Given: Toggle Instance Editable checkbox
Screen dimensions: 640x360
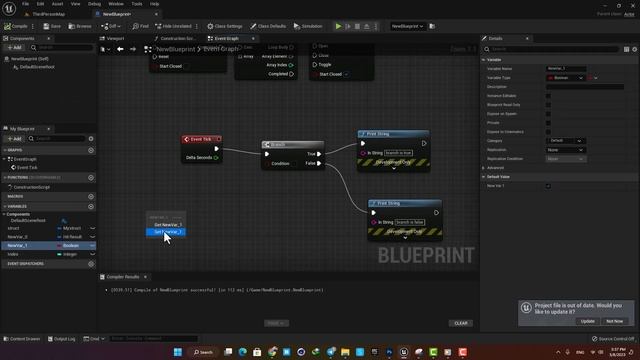Looking at the screenshot, I should 548,96.
